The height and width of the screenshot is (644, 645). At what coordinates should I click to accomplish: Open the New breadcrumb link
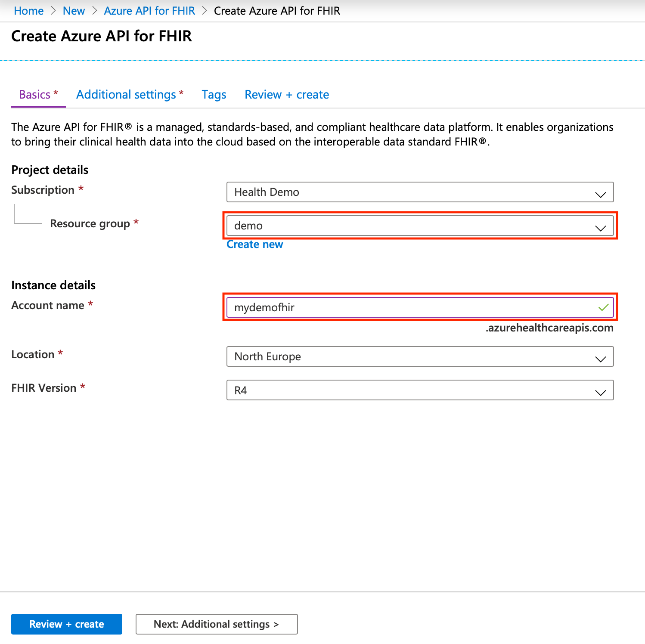[74, 10]
